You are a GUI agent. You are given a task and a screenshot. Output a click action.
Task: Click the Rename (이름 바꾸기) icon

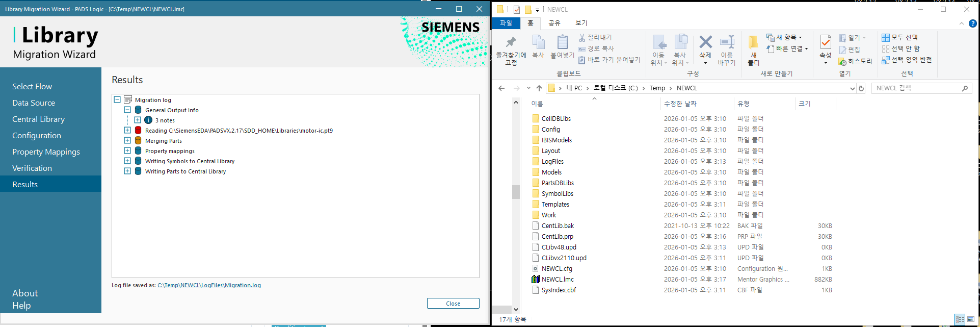[x=727, y=43]
